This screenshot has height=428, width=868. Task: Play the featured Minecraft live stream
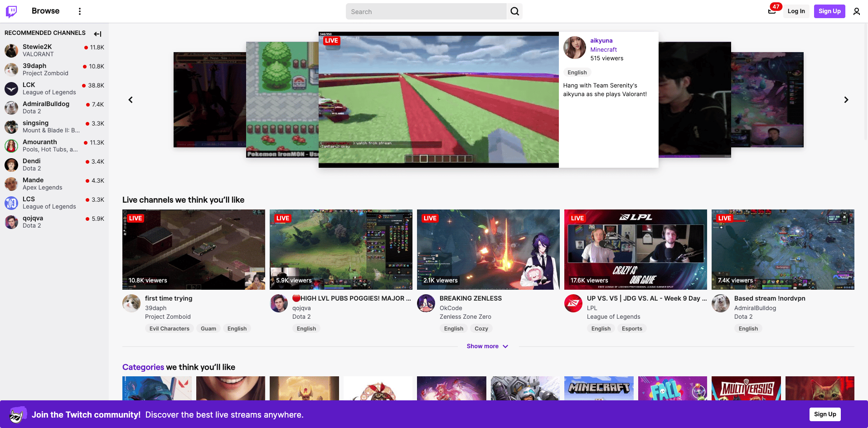click(x=439, y=100)
